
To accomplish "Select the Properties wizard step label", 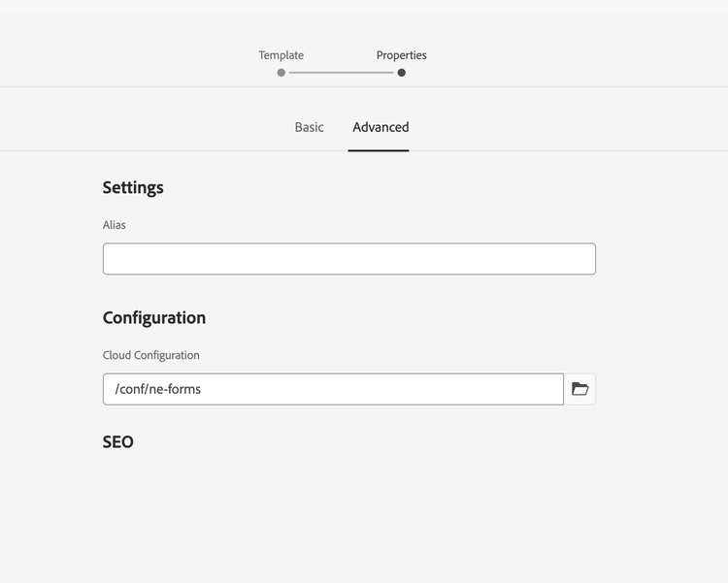I will click(401, 55).
